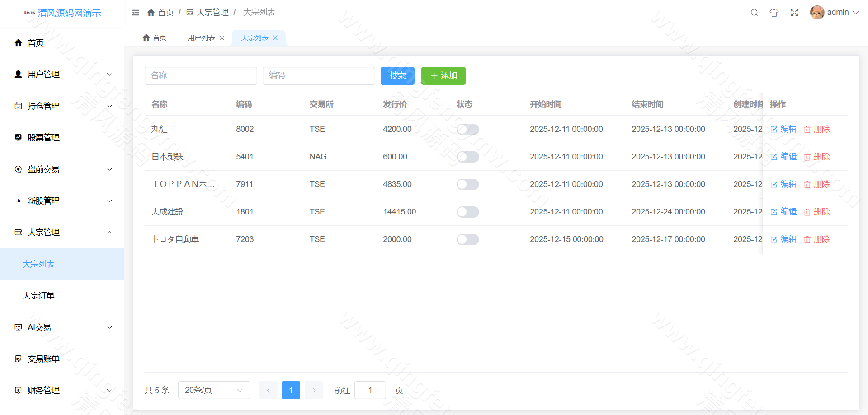Delete the 大成建設 row

(x=817, y=212)
